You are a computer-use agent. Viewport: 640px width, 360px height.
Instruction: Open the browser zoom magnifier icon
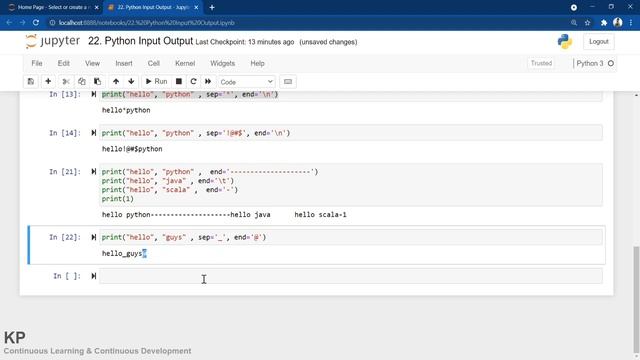point(574,23)
